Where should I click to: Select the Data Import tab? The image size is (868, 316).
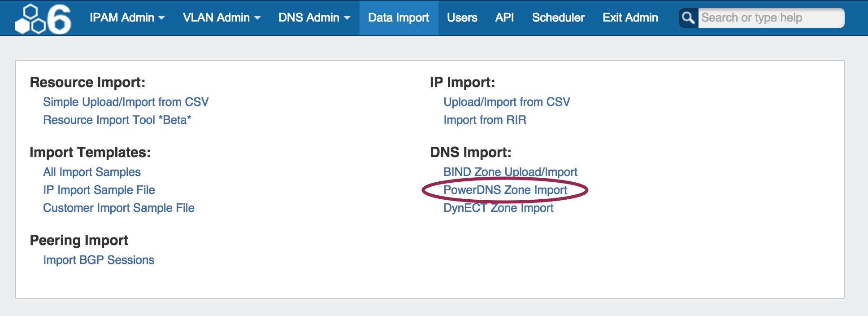(399, 18)
